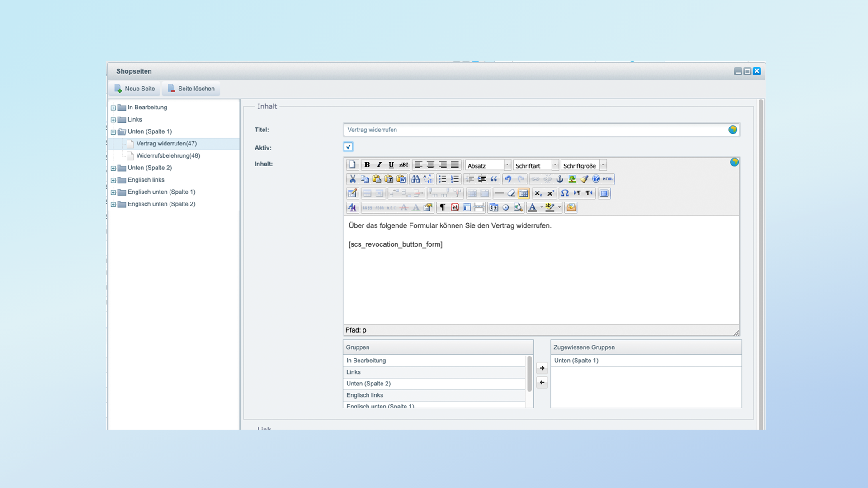Select the Widerrufsbelehrung(48) page
Image resolution: width=868 pixels, height=488 pixels.
pyautogui.click(x=168, y=156)
